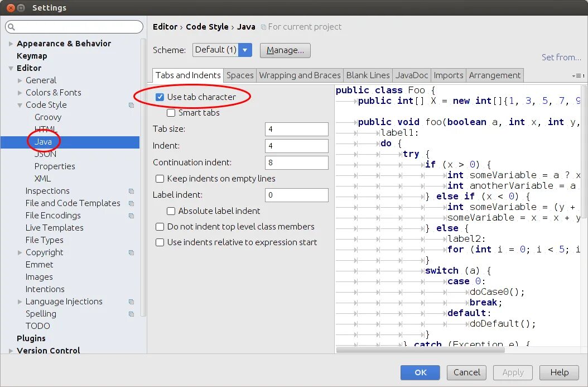This screenshot has height=387, width=588.
Task: Enable Use indents relative to expression start
Action: coord(160,242)
